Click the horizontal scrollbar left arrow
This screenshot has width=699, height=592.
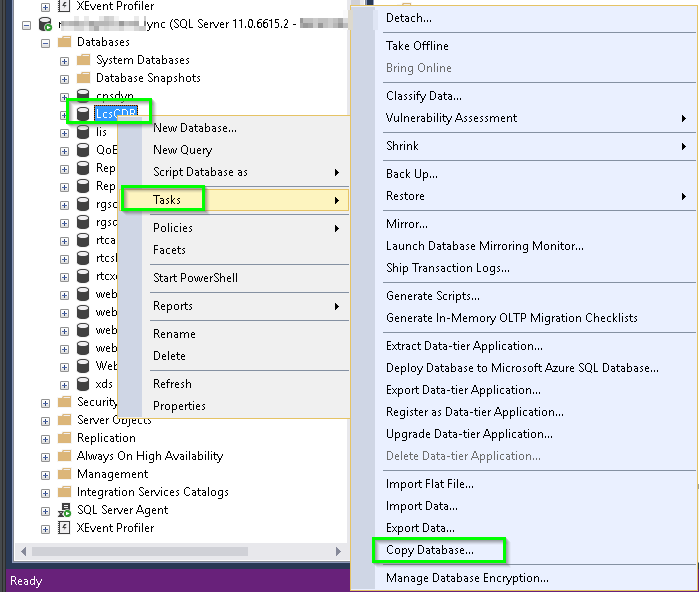[x=23, y=551]
